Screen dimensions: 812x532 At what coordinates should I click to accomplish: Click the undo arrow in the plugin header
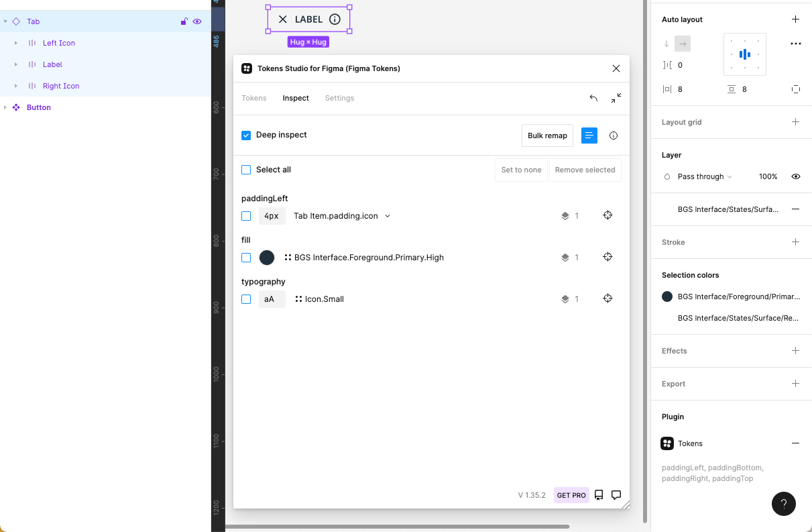pyautogui.click(x=593, y=98)
